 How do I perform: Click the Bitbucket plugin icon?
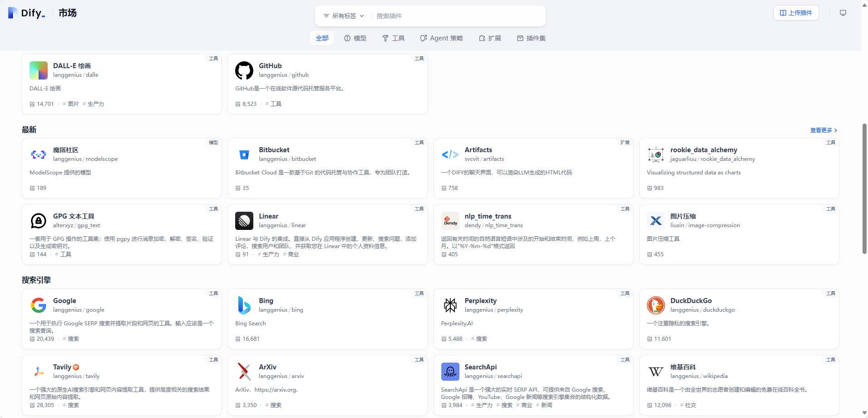[x=244, y=154]
